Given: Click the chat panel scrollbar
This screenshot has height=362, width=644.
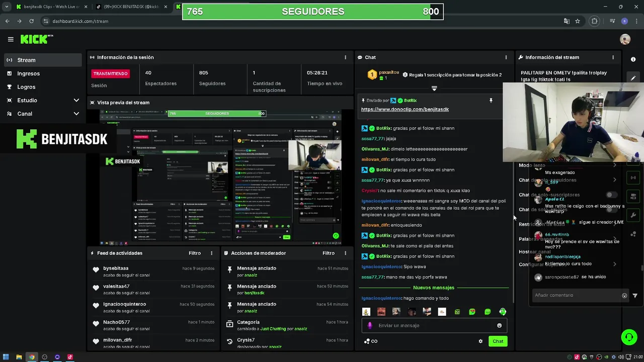Looking at the screenshot, I should [x=513, y=231].
